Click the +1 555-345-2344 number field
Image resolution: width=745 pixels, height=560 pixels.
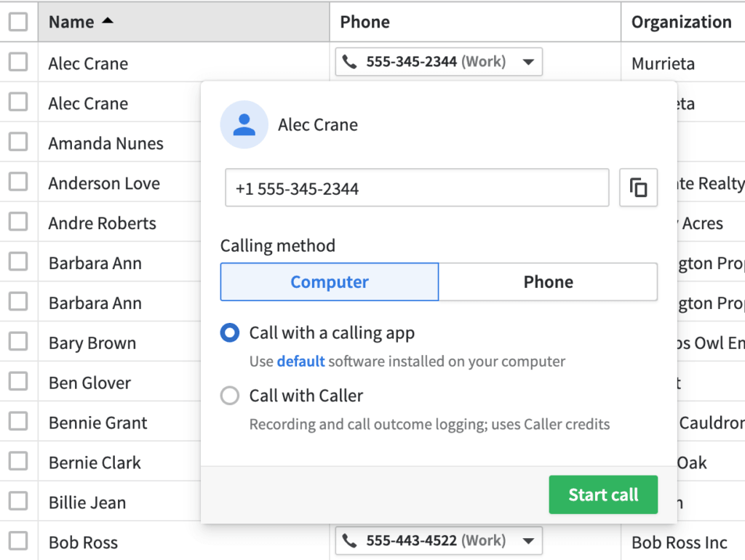[417, 188]
